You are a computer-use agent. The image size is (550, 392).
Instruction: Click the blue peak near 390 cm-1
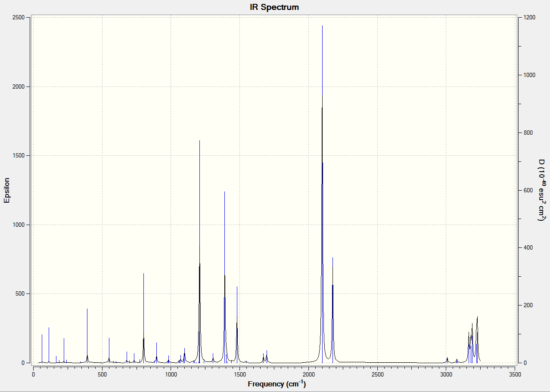[87, 336]
